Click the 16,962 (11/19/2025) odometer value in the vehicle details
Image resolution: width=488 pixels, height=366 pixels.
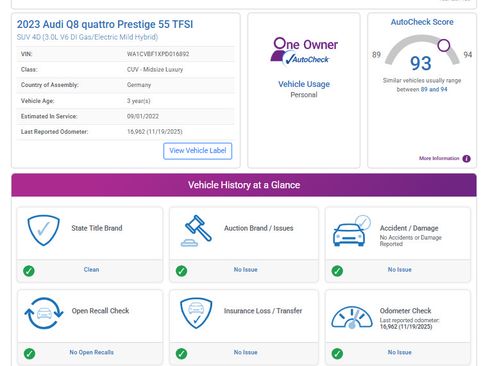pyautogui.click(x=155, y=132)
